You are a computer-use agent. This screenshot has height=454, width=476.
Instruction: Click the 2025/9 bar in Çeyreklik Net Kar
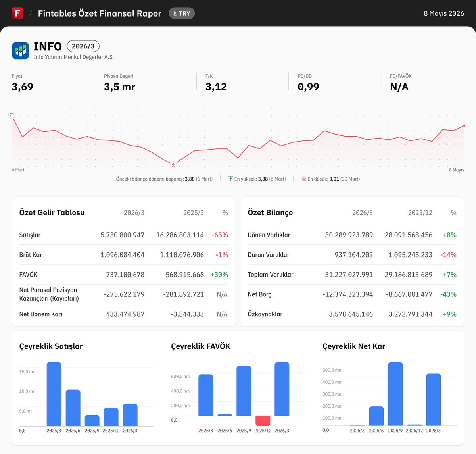(x=395, y=394)
